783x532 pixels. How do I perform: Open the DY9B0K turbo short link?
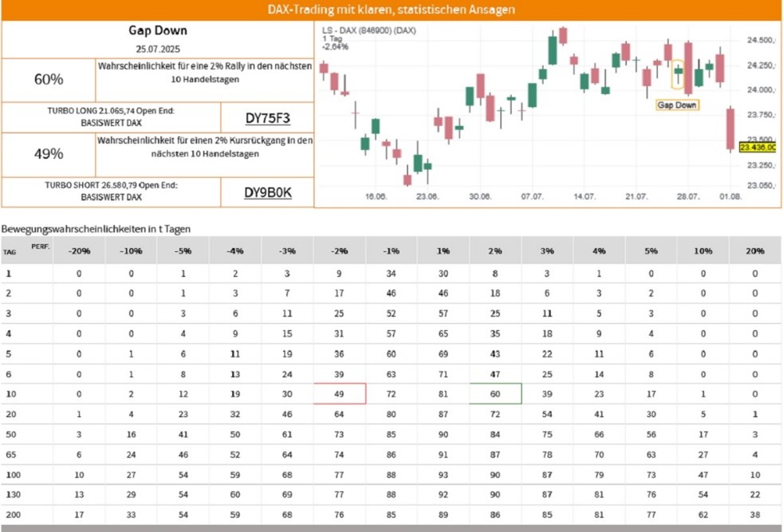[x=268, y=193]
